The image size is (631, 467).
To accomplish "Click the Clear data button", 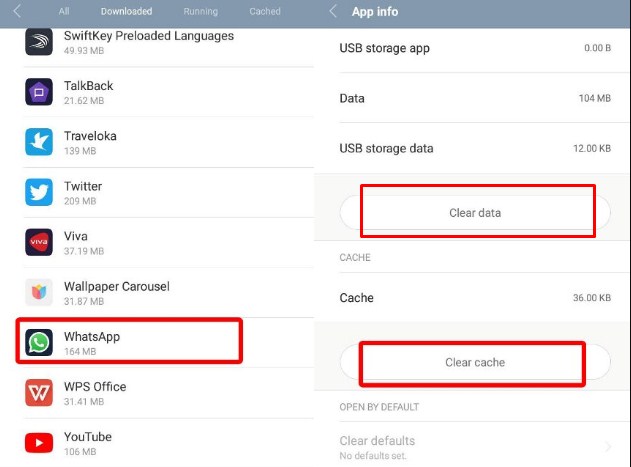I will click(x=475, y=213).
